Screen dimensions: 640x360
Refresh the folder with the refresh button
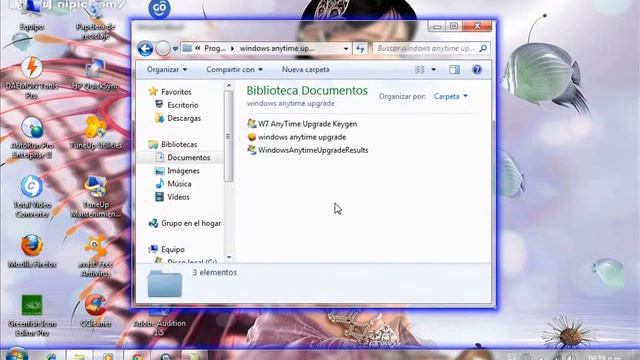[x=360, y=49]
